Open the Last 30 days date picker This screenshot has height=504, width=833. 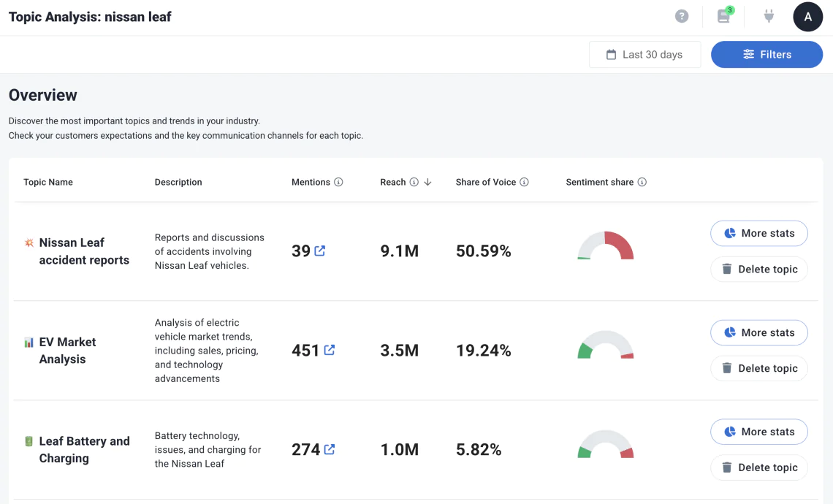pos(644,54)
